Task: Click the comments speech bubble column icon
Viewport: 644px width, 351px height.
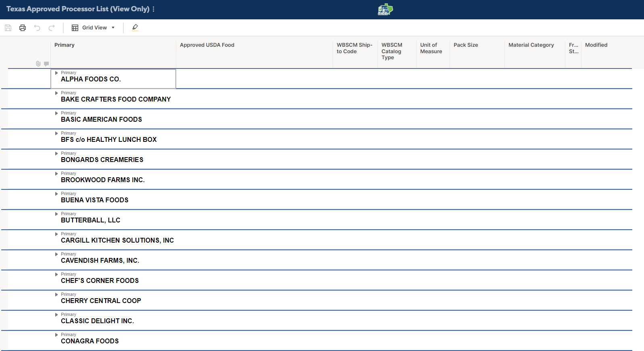Action: tap(46, 64)
